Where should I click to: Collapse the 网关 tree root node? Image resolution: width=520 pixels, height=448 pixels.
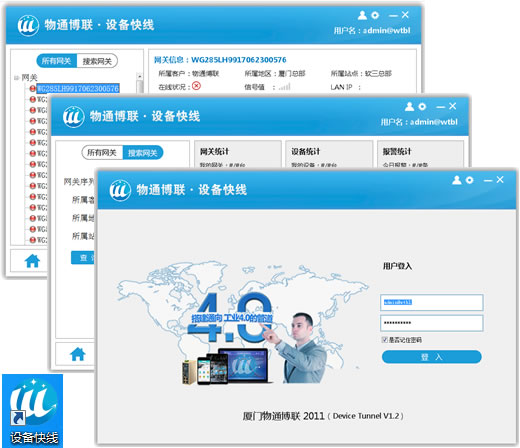[16, 78]
